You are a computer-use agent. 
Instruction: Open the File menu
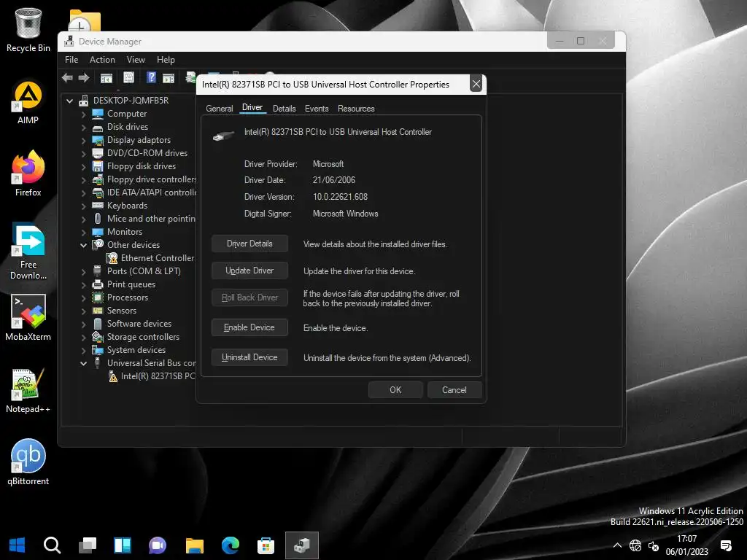(71, 60)
